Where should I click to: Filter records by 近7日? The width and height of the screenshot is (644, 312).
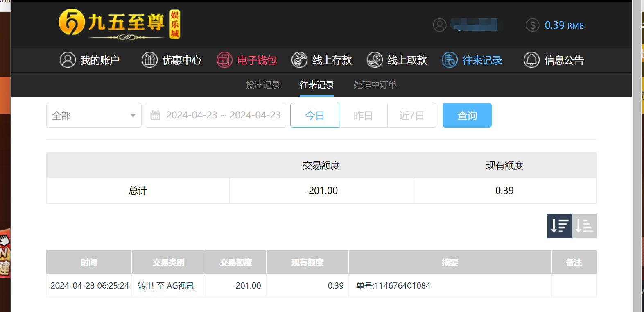click(x=412, y=115)
